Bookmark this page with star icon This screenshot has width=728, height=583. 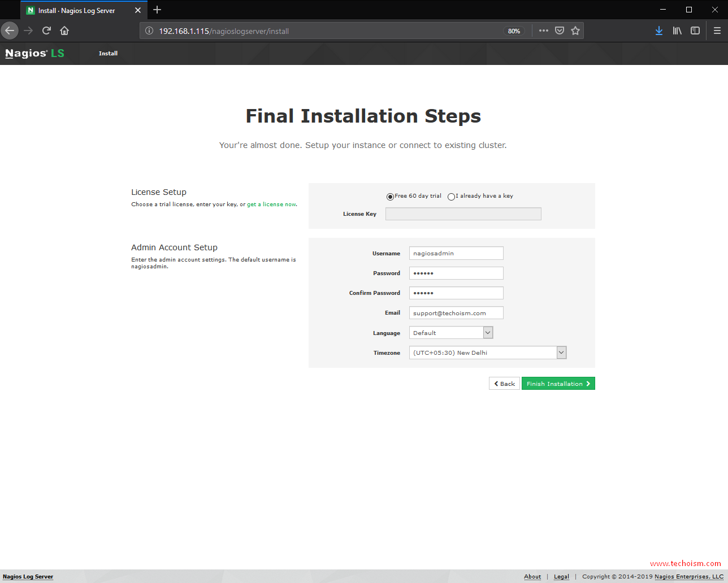(x=575, y=31)
